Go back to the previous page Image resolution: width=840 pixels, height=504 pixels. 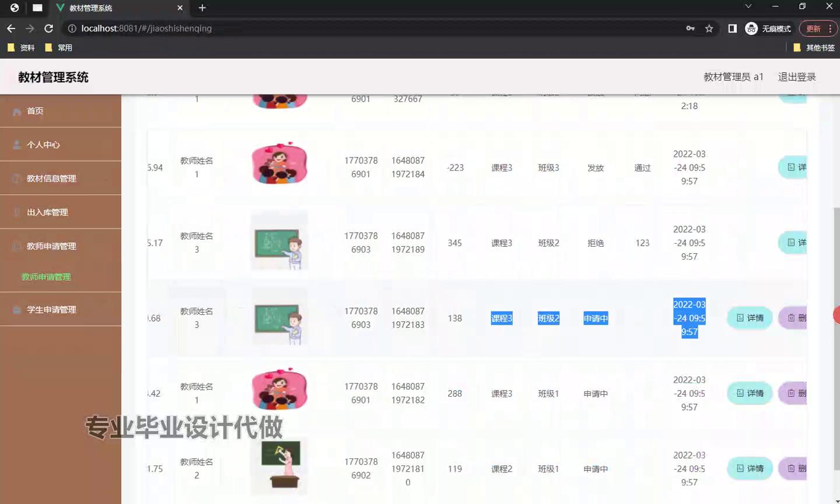click(x=11, y=28)
